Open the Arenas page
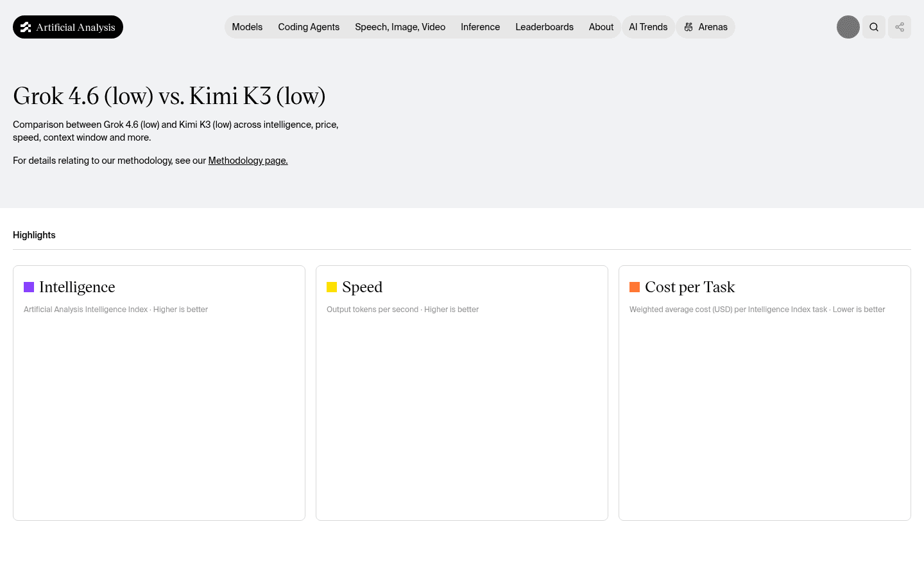The height and width of the screenshot is (578, 924). [x=706, y=27]
